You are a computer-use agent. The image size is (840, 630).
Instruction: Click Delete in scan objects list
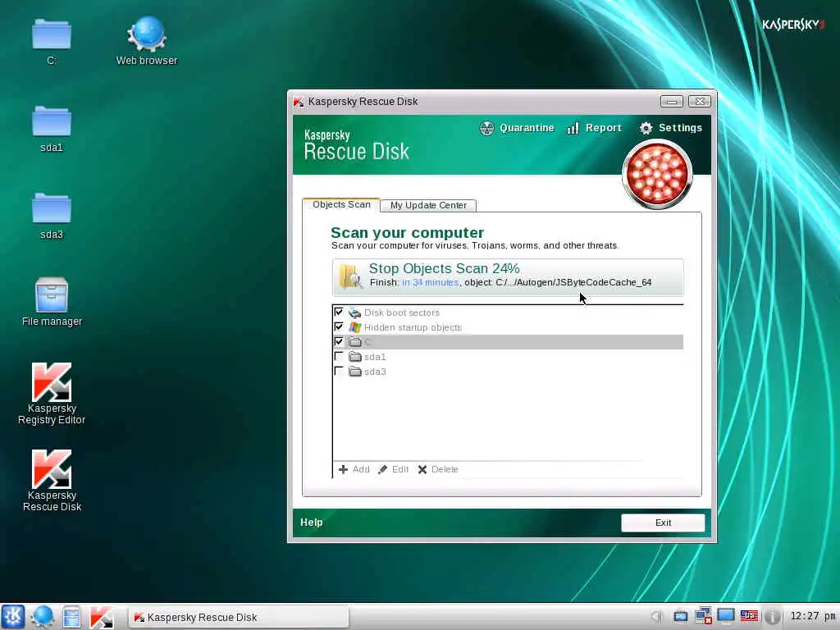[x=438, y=469]
